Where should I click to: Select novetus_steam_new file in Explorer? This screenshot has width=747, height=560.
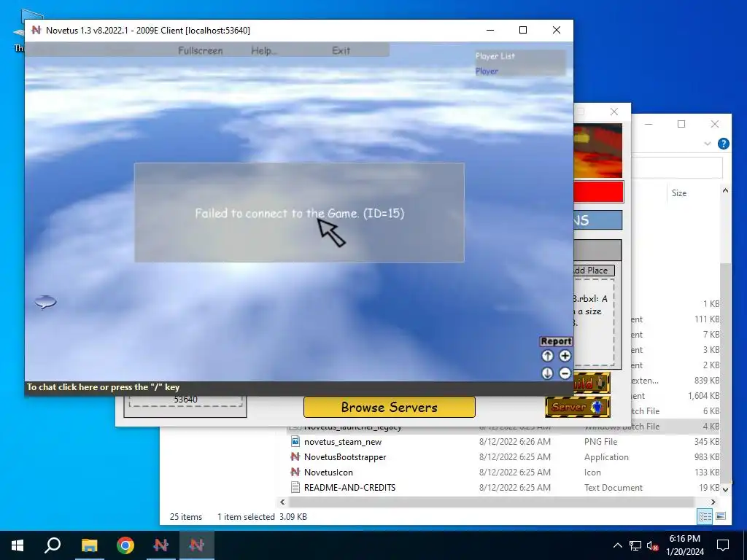tap(343, 442)
